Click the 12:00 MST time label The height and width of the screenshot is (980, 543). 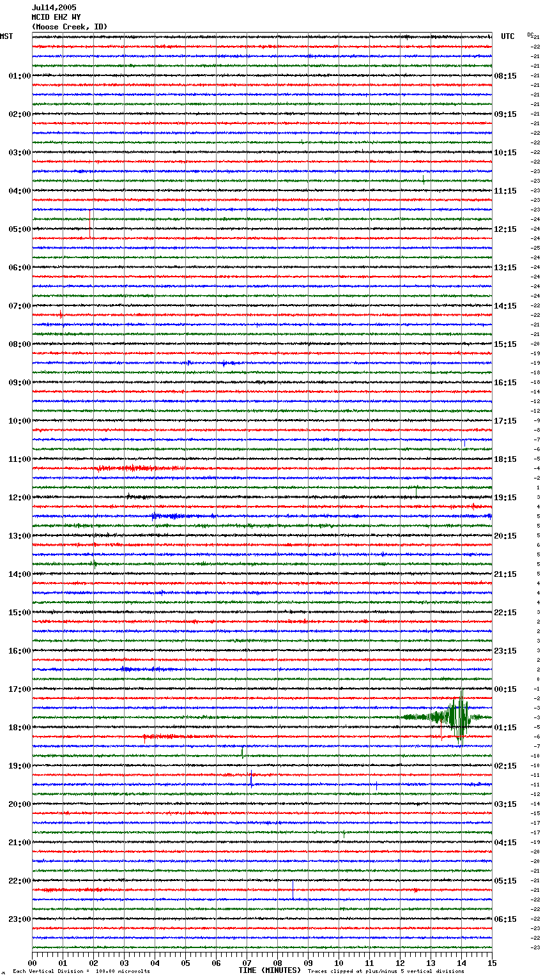pos(20,498)
